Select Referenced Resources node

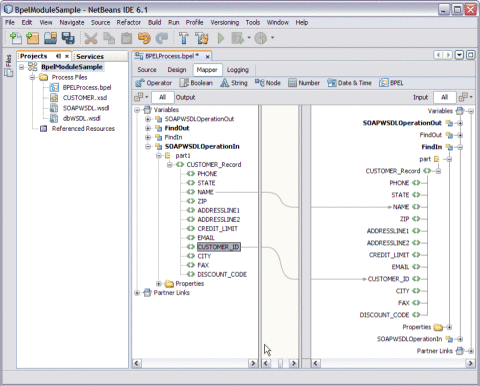(83, 129)
